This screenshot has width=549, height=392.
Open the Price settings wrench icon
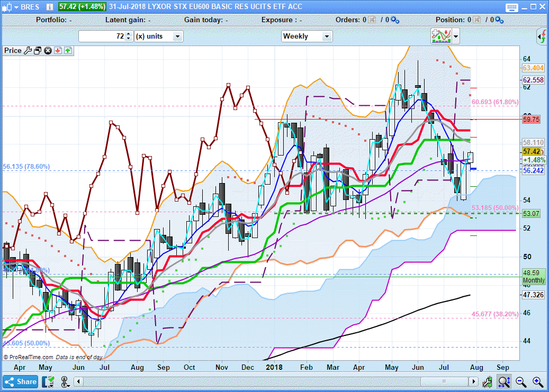click(x=28, y=50)
